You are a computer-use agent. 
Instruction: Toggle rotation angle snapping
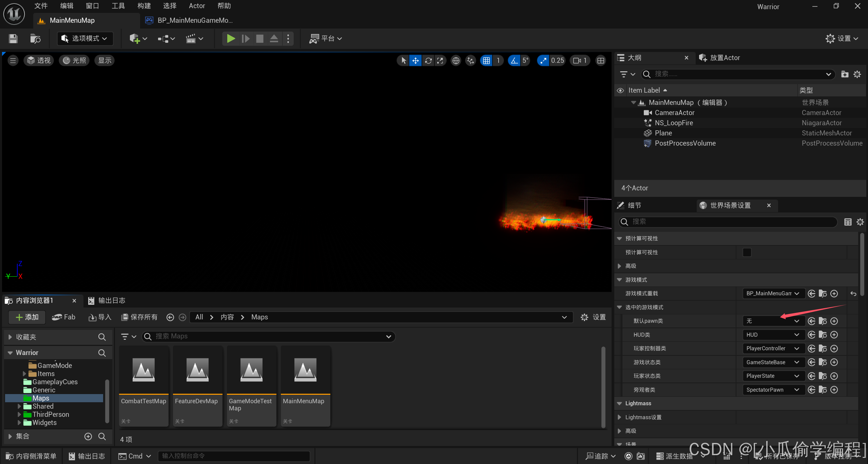point(514,60)
